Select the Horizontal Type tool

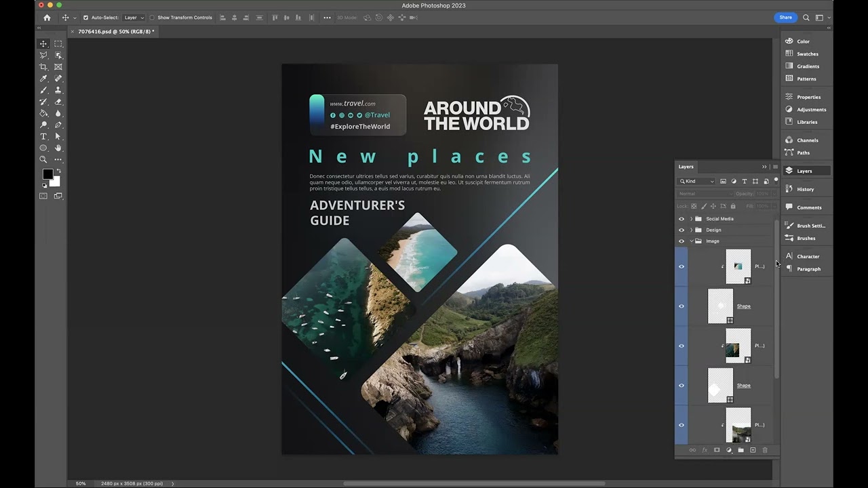click(x=43, y=136)
